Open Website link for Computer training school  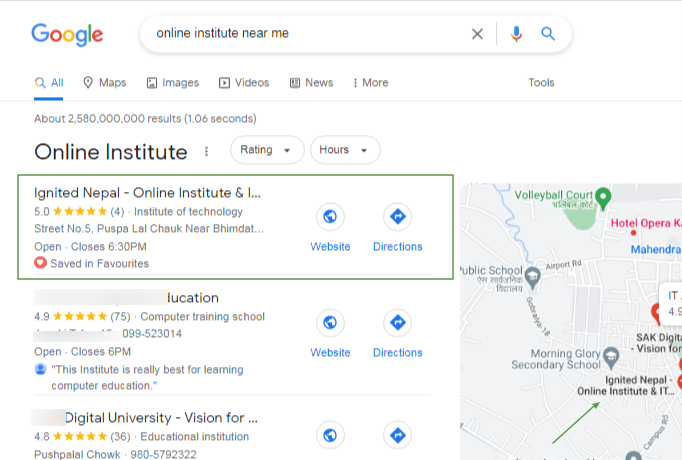click(330, 353)
